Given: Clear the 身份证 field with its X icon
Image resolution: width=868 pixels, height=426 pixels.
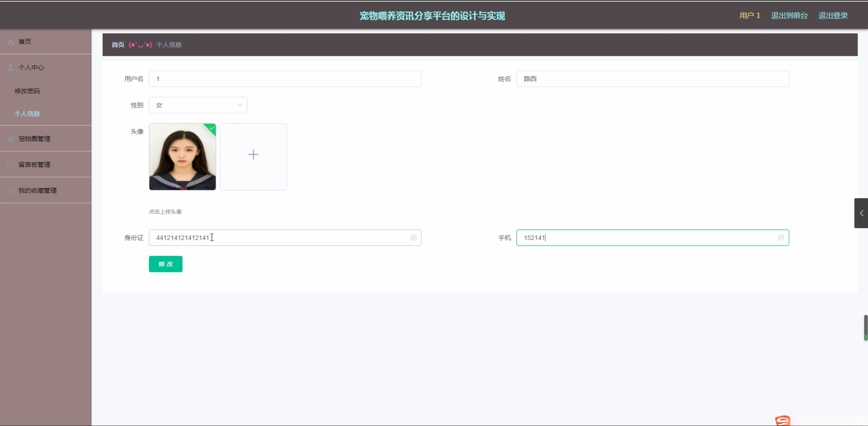Looking at the screenshot, I should tap(413, 238).
